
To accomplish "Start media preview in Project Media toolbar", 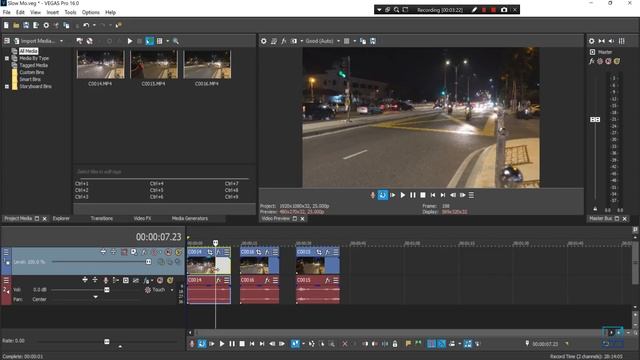I will click(130, 41).
